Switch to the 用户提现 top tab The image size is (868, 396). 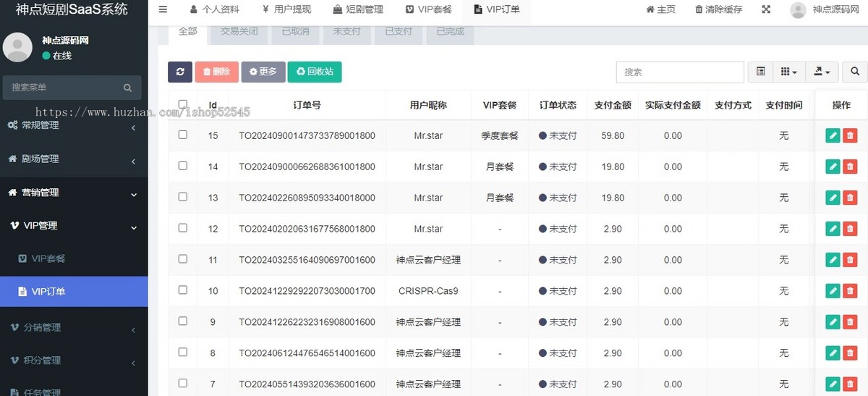point(286,9)
